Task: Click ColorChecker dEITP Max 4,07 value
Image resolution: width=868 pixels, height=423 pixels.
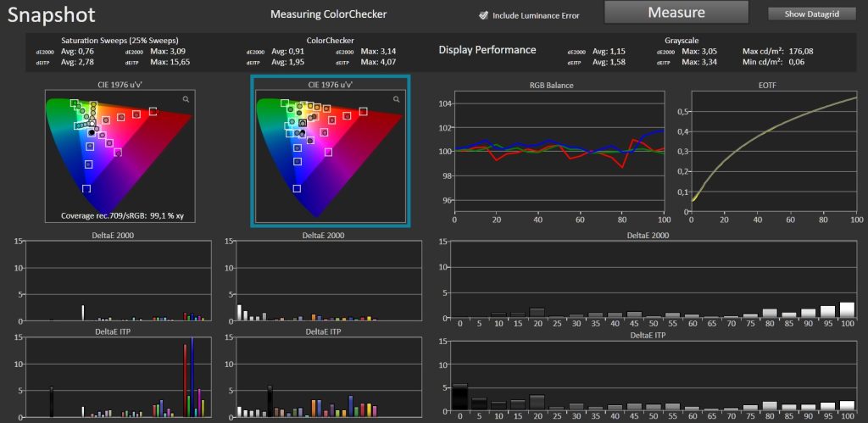Action: click(379, 62)
